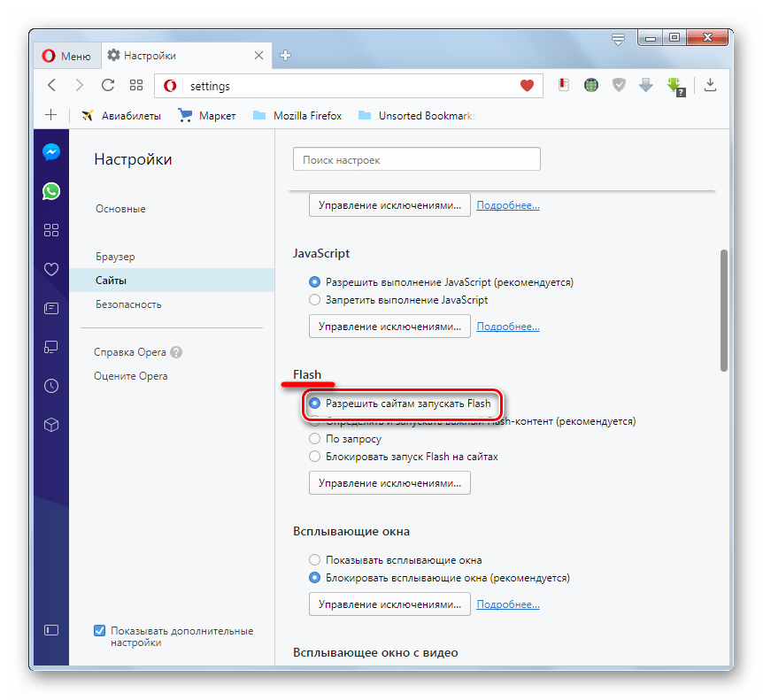Open history clock in the sidebar
The width and height of the screenshot is (763, 700).
[51, 386]
